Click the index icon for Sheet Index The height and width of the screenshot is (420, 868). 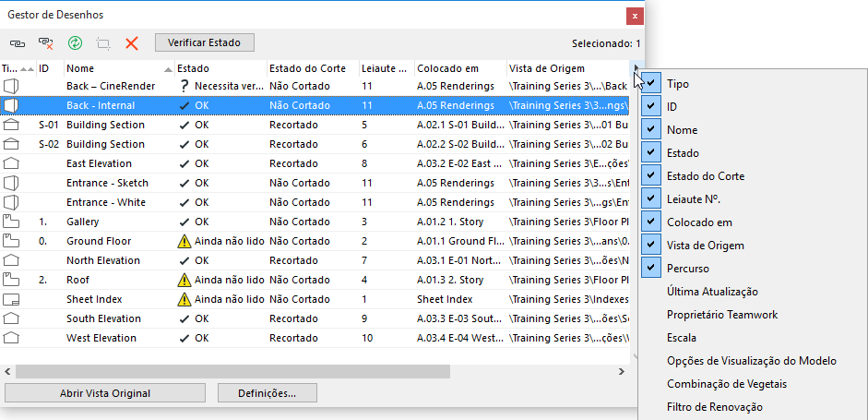pos(11,300)
